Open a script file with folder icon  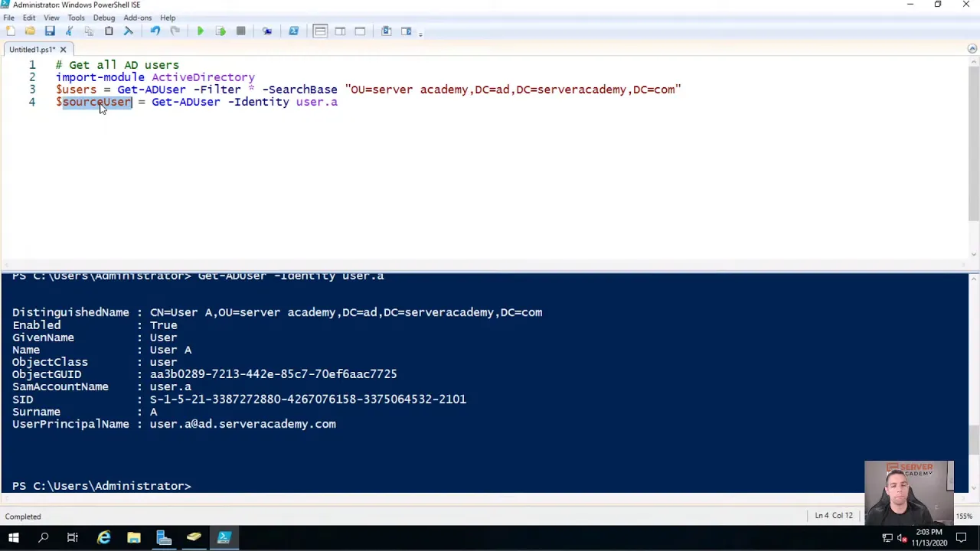(x=30, y=31)
